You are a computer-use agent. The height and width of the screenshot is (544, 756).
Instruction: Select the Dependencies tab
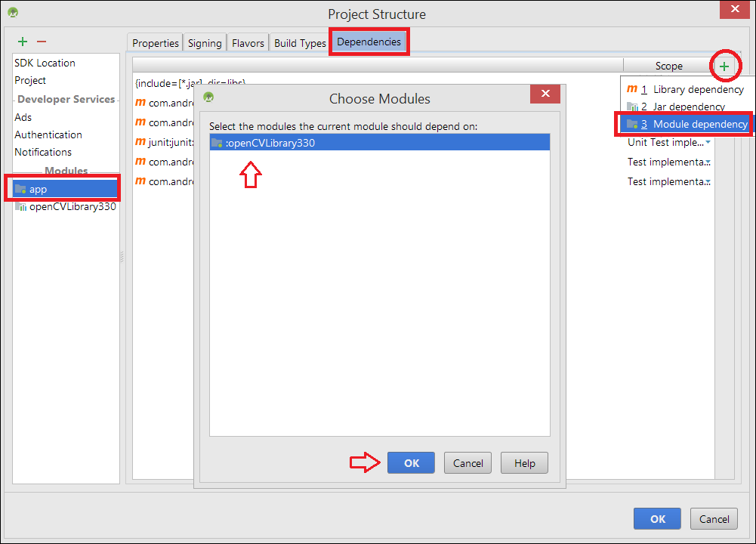tap(369, 42)
